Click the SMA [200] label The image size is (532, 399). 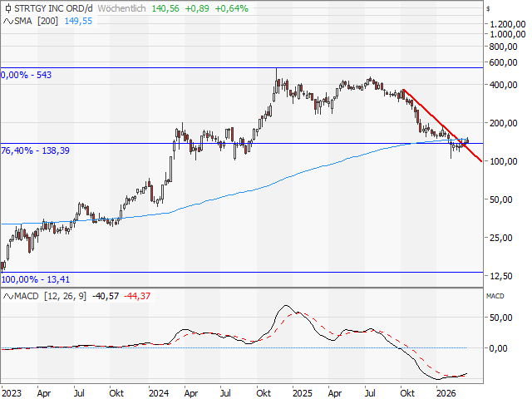(37, 21)
